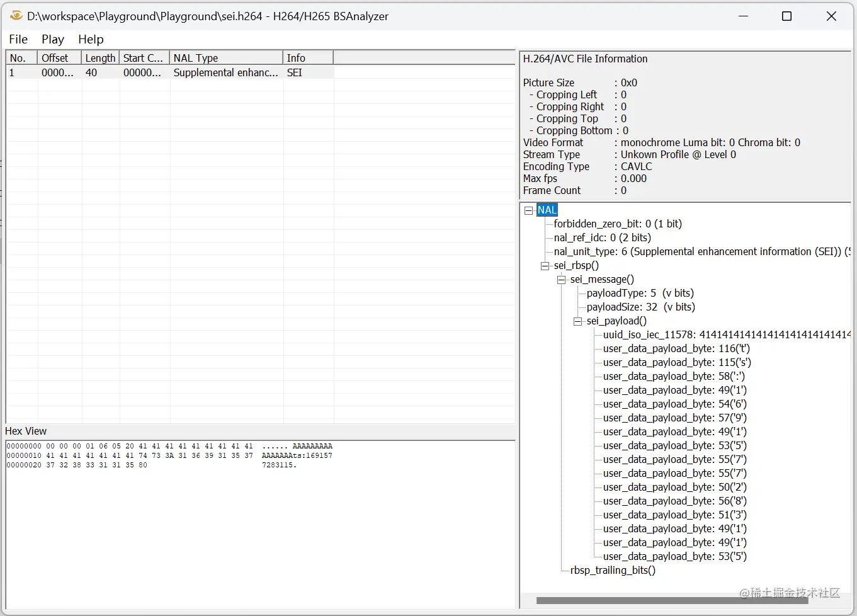Select user_data_payload_byte: 58(':')
The width and height of the screenshot is (857, 616).
click(674, 377)
